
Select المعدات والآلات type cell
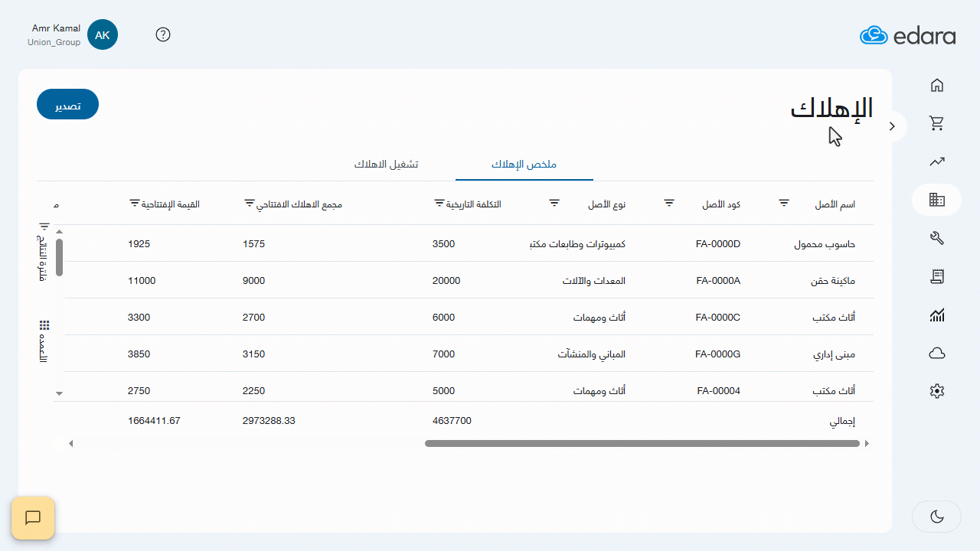coord(594,281)
